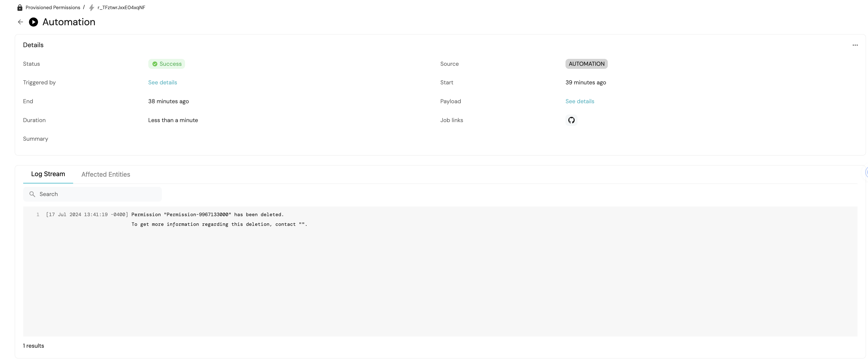
Task: Click the back arrow beside Automation
Action: 20,22
